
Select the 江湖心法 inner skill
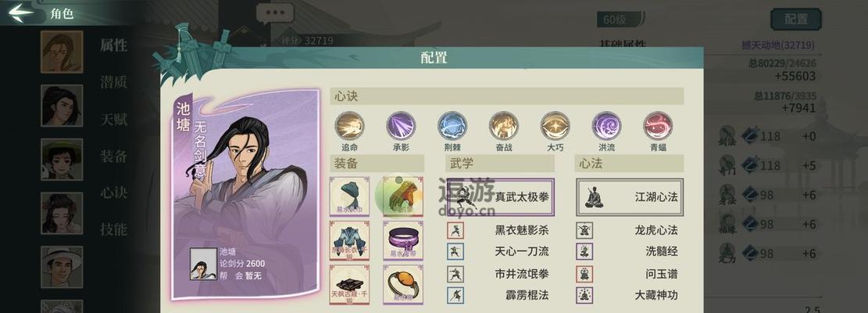630,197
